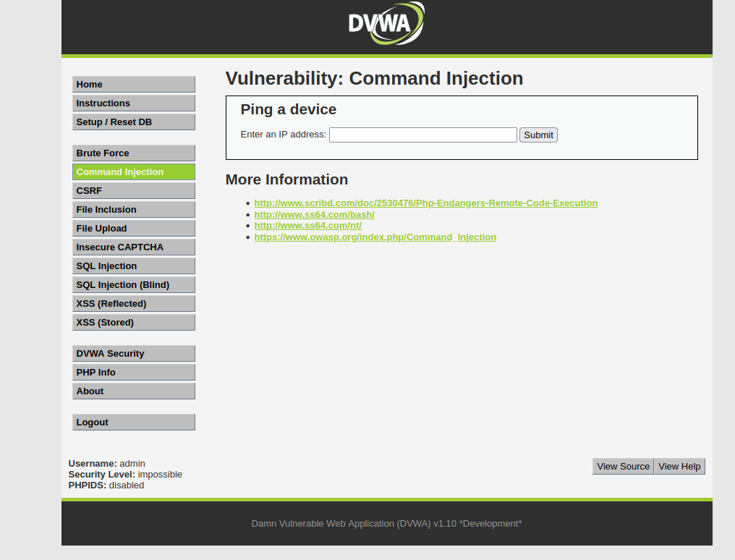Open the About page
This screenshot has height=560, width=735.
coord(134,391)
